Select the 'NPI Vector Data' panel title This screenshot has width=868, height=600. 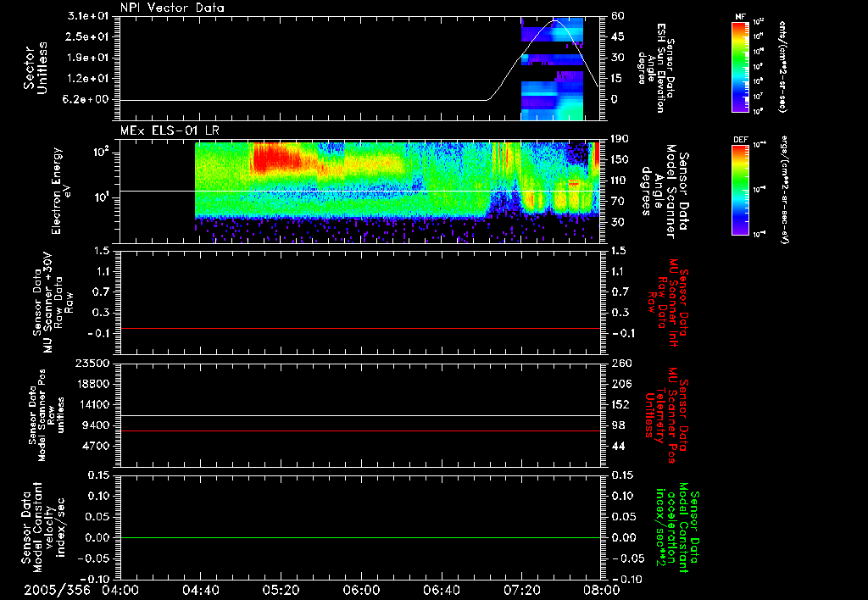click(x=172, y=8)
